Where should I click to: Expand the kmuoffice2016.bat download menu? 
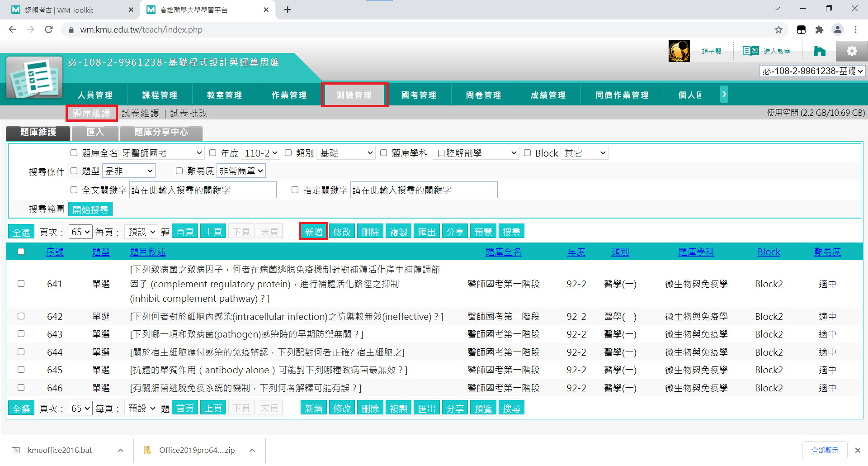point(120,450)
